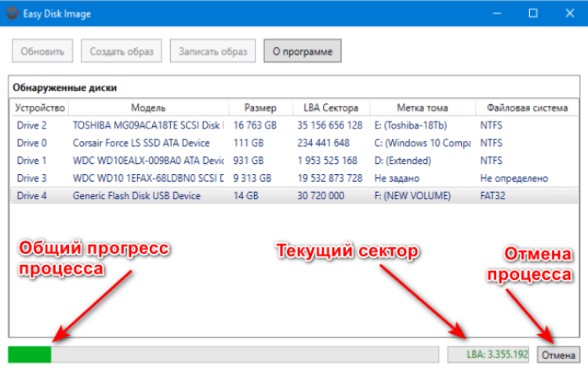Click the LBA Сектора column header
The width and height of the screenshot is (588, 370).
pos(330,107)
